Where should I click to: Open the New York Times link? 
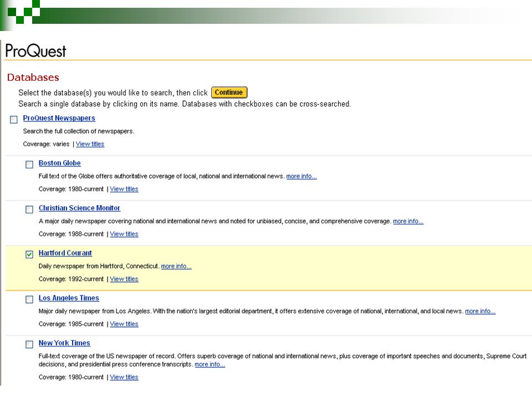tap(64, 343)
